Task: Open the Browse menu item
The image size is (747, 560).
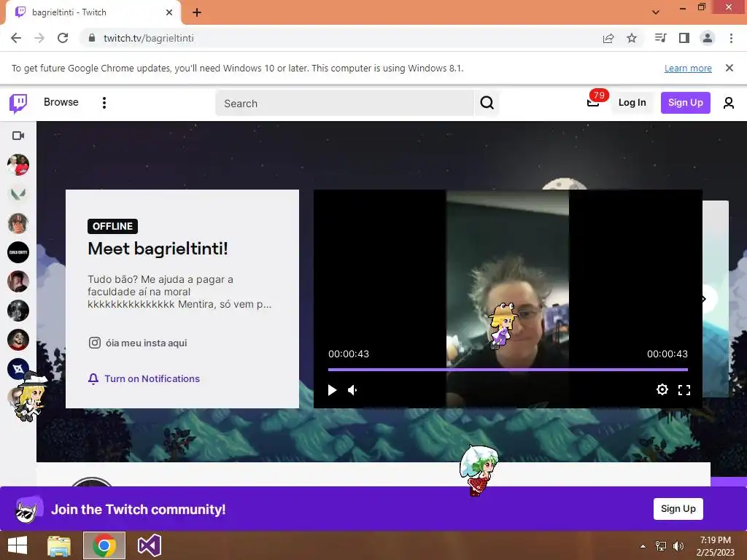Action: point(61,102)
